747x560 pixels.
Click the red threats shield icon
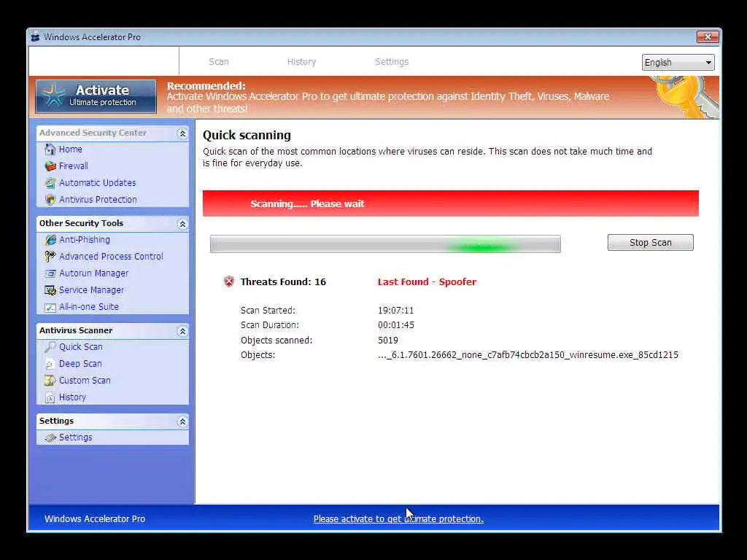pos(229,281)
